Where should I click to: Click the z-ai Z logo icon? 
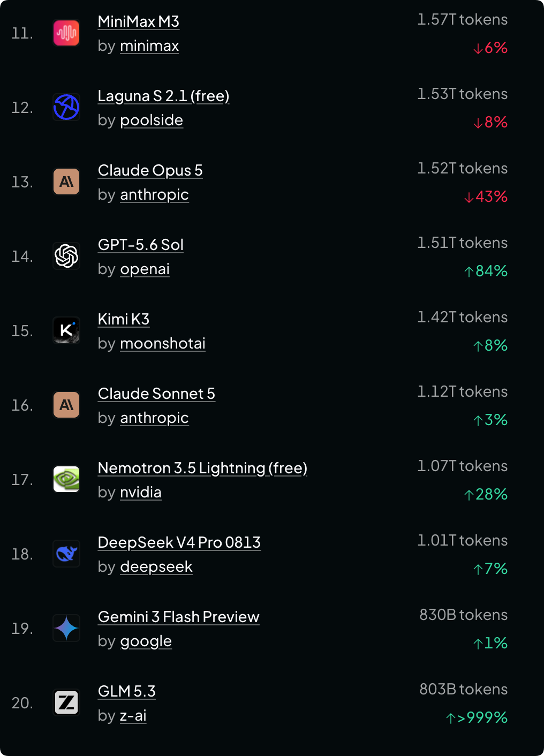(66, 702)
